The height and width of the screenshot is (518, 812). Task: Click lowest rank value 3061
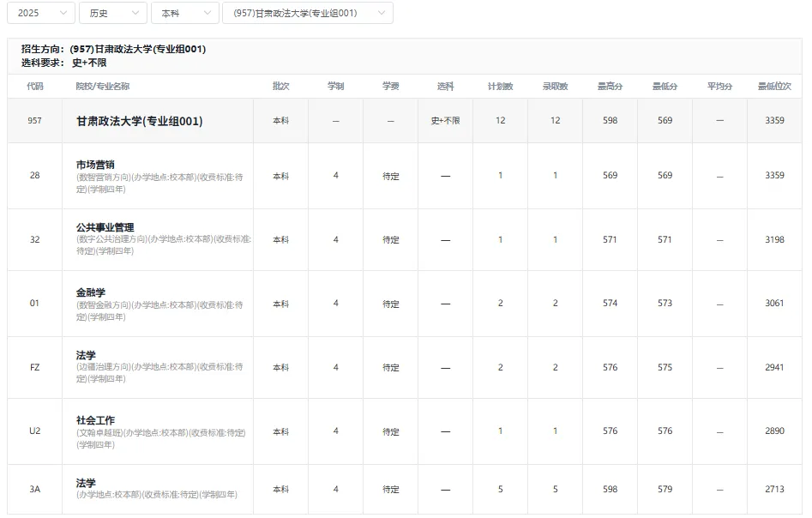[x=775, y=304]
